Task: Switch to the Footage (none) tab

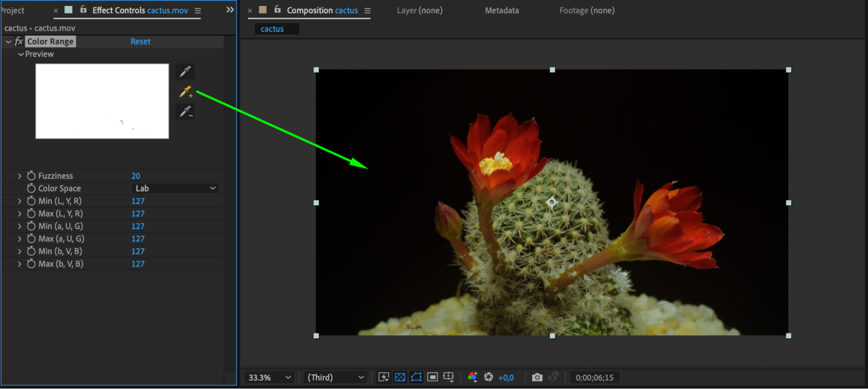Action: (587, 10)
